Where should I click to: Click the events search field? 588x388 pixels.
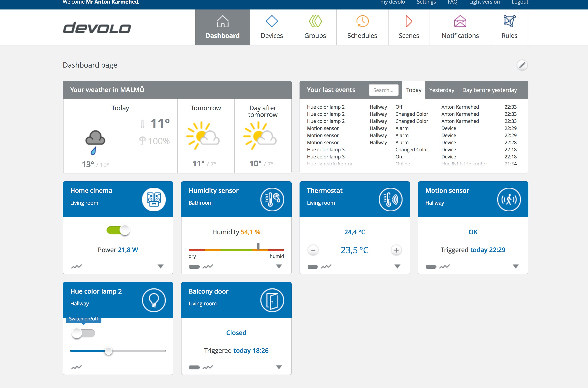click(383, 90)
